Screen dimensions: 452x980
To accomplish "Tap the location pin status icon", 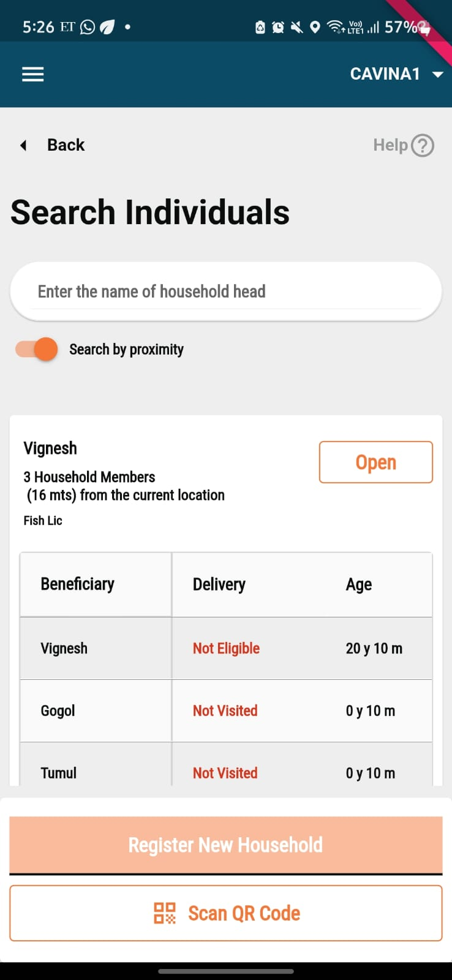I will [x=315, y=27].
